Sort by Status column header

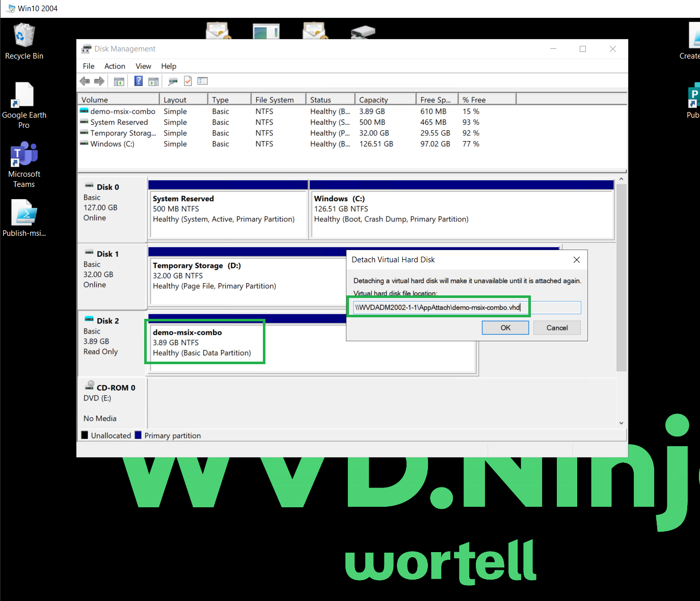(331, 100)
